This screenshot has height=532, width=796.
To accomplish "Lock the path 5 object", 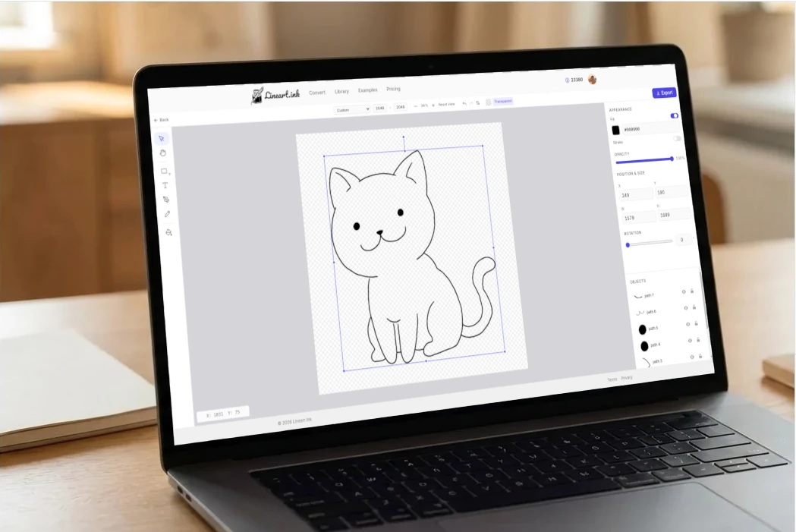I will (696, 323).
